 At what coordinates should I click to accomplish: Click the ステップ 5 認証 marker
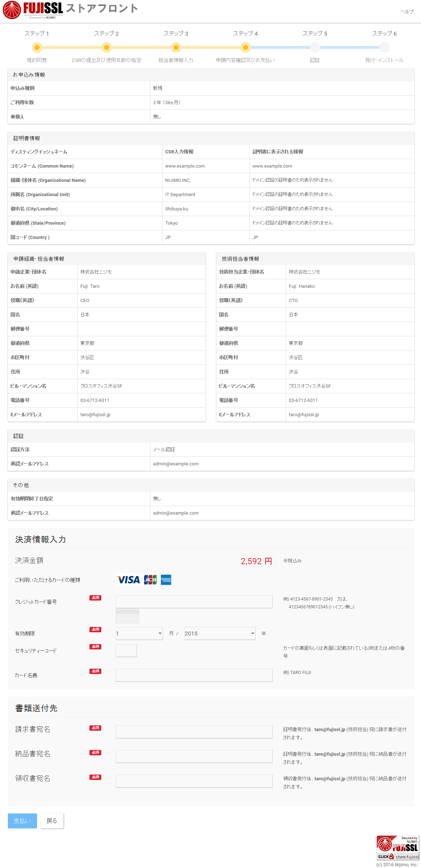point(315,47)
